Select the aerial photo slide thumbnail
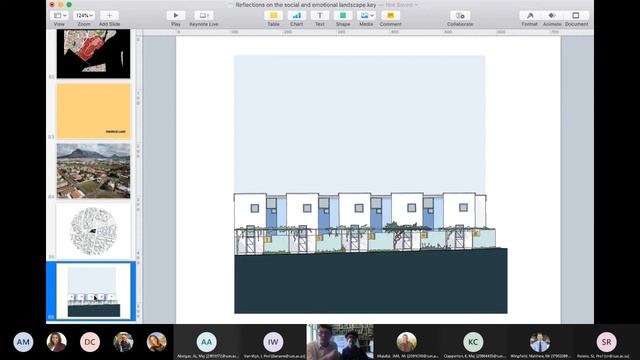 93,171
